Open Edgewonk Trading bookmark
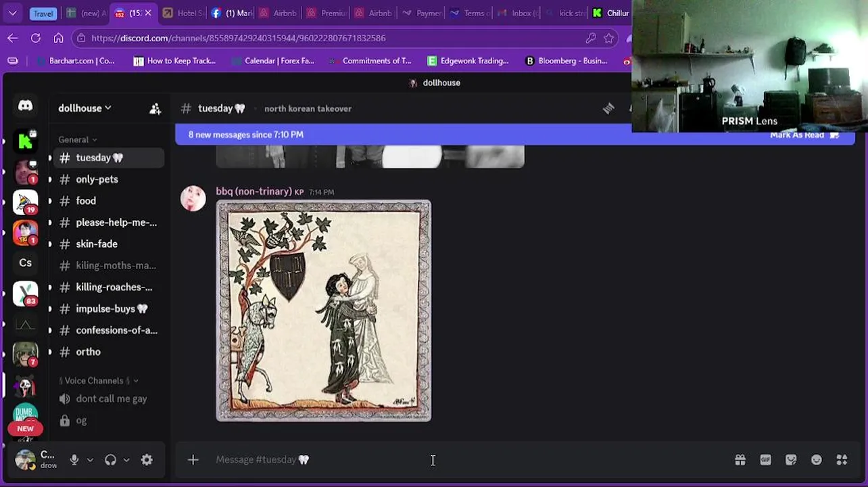868x487 pixels. [x=468, y=61]
